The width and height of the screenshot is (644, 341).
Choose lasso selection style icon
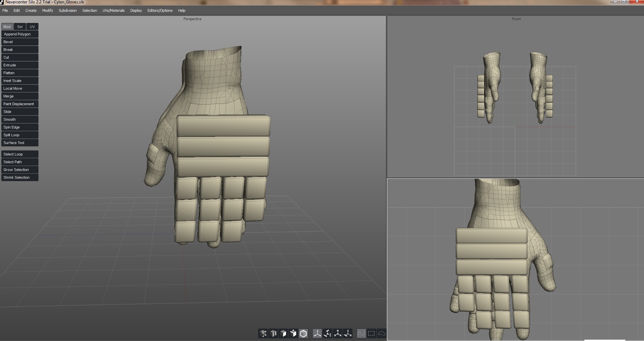(382, 334)
